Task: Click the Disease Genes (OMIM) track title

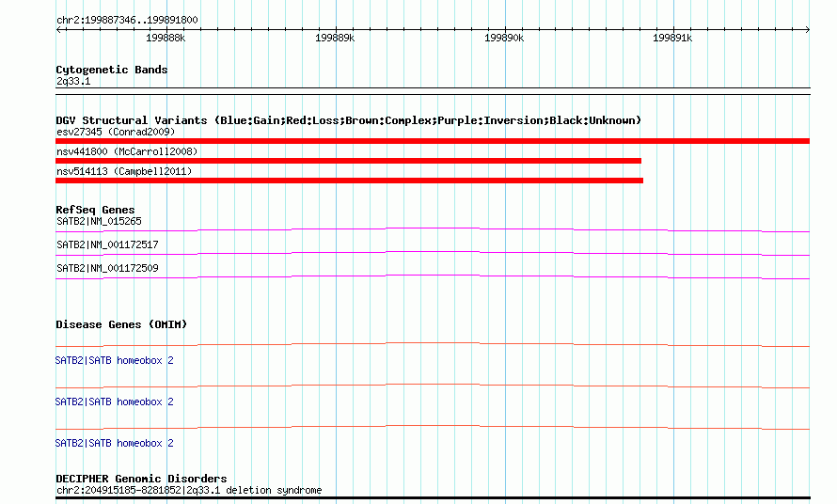Action: 121,324
